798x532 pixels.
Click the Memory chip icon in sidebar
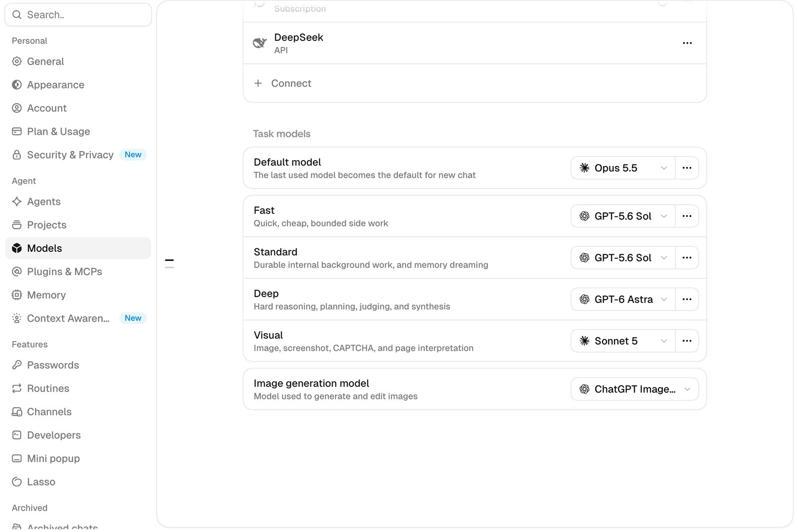pyautogui.click(x=17, y=295)
